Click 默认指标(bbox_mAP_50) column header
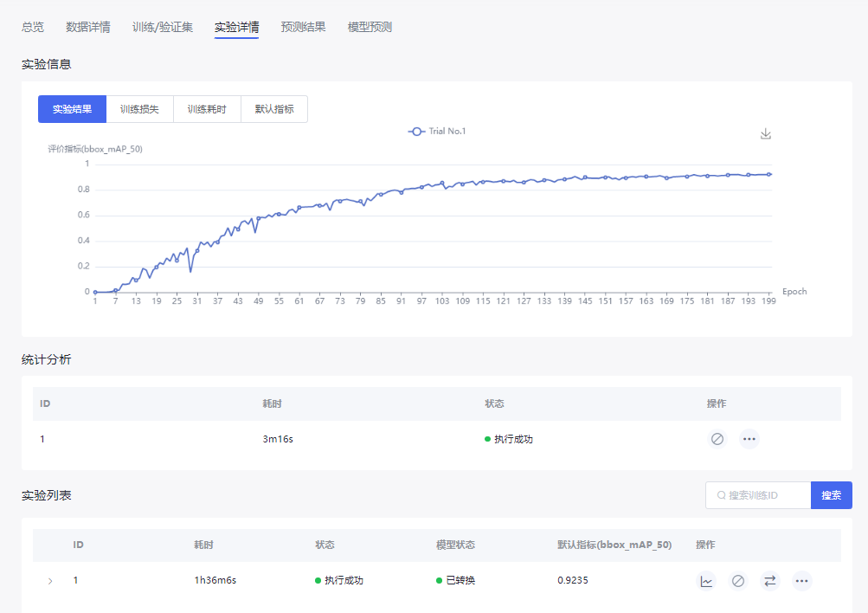The height and width of the screenshot is (613, 868). pos(614,545)
